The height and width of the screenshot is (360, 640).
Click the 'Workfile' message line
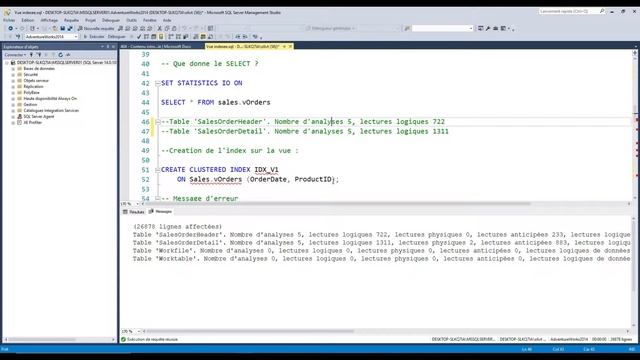pos(381,251)
